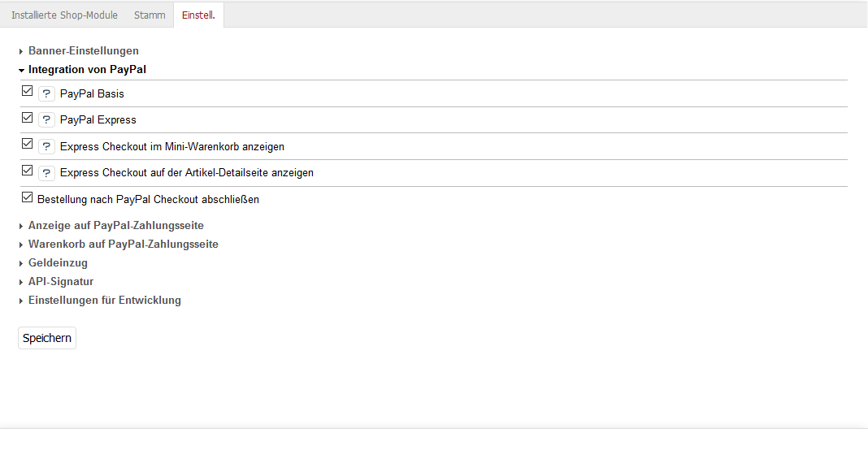
Task: Toggle Express Checkout auf Artikel-Detailseite checkbox
Action: point(27,171)
